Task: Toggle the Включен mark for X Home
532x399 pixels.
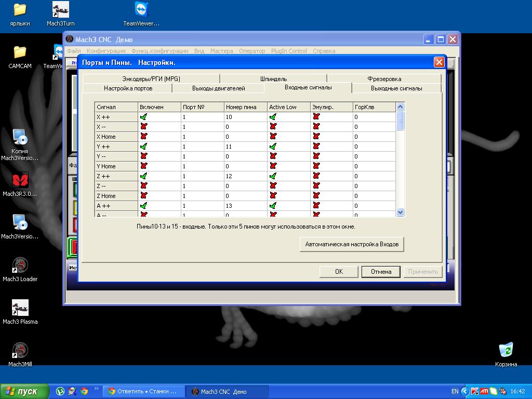Action: (143, 137)
